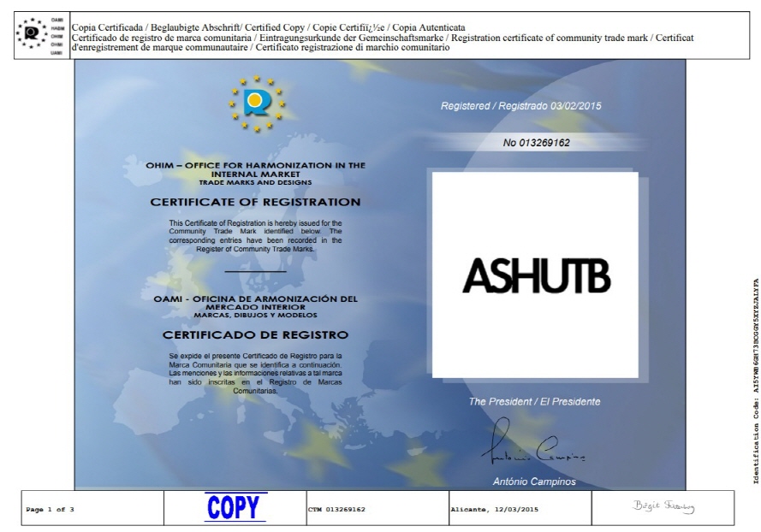761x532 pixels.
Task: Select the name 'António Campinos'
Action: pyautogui.click(x=534, y=482)
